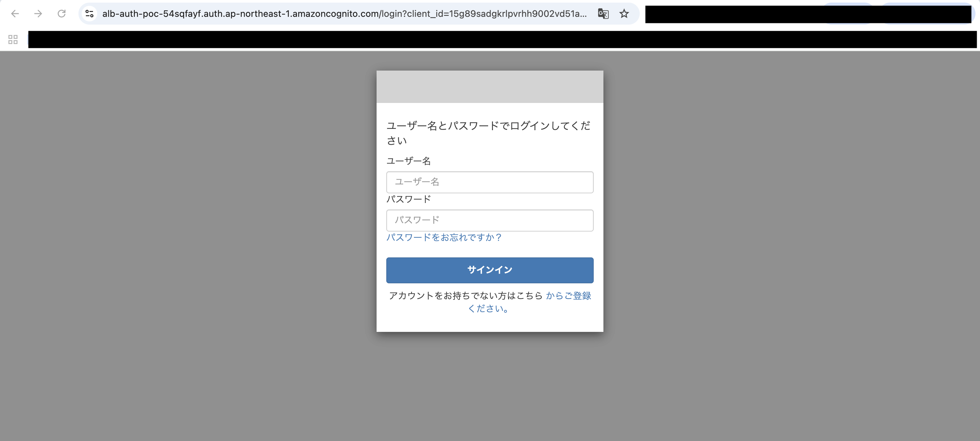Click the ユーザー名とパスワードでログインしてください heading
The image size is (980, 441).
[x=488, y=133]
